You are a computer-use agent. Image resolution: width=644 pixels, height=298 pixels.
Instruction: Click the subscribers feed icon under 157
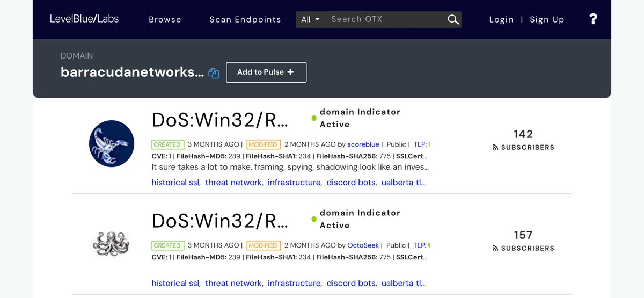(495, 249)
